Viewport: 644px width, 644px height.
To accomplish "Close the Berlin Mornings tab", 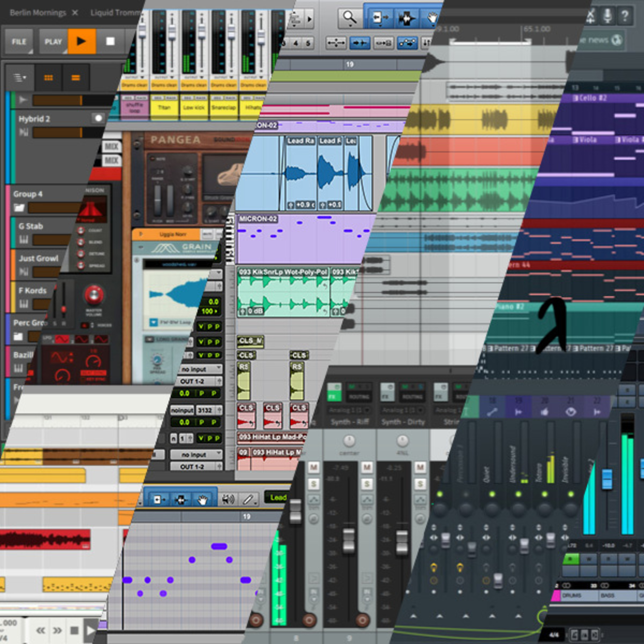I will [x=75, y=13].
